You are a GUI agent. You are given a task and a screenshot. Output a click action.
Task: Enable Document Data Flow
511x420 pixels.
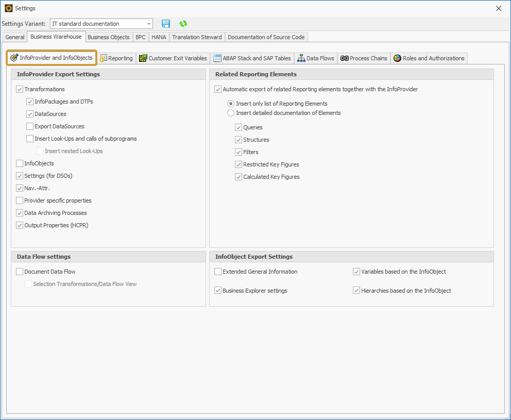tap(19, 271)
